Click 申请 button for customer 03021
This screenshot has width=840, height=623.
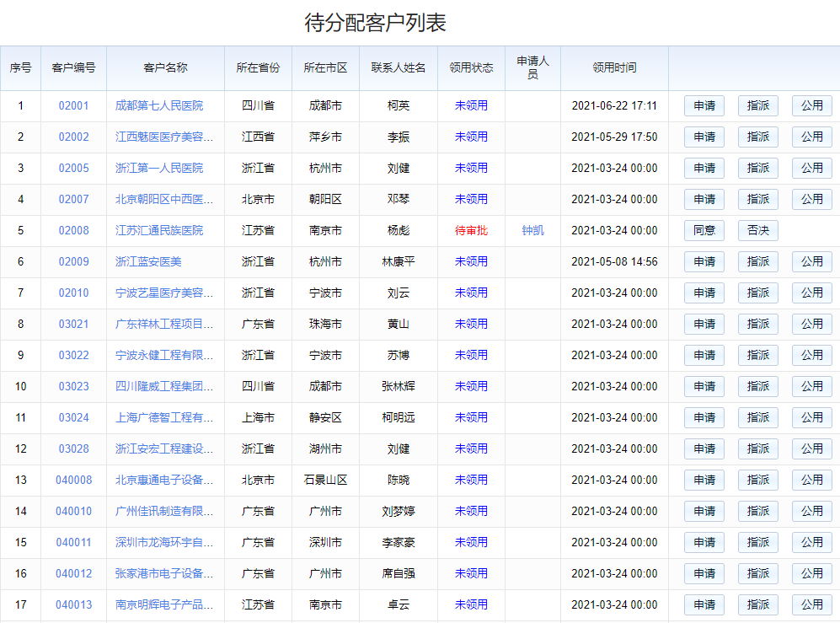[x=704, y=325]
